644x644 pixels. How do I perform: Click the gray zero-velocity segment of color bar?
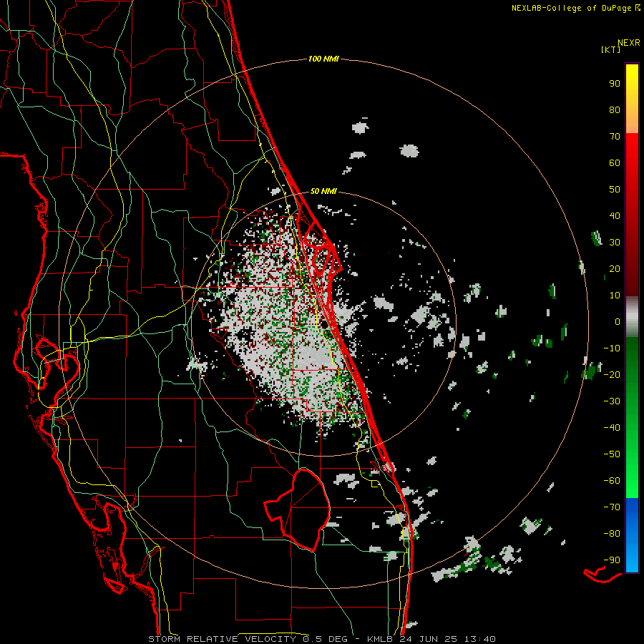coord(632,317)
